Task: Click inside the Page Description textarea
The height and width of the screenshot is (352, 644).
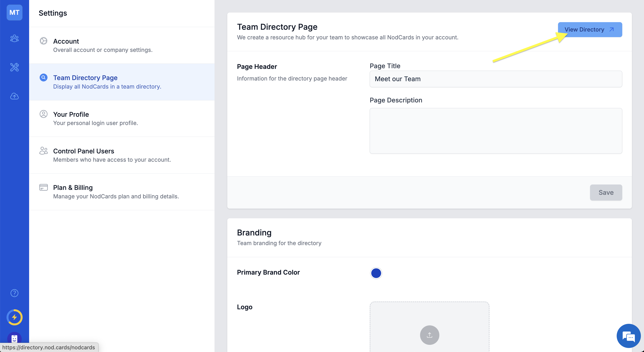Action: point(496,131)
